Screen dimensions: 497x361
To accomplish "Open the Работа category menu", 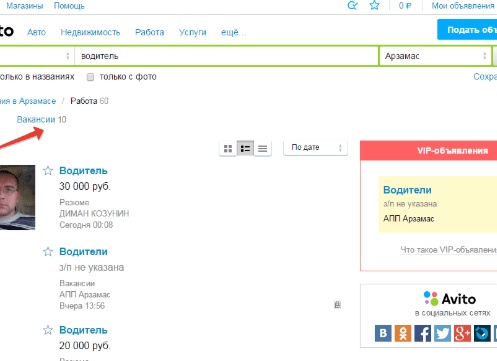I will click(x=150, y=32).
